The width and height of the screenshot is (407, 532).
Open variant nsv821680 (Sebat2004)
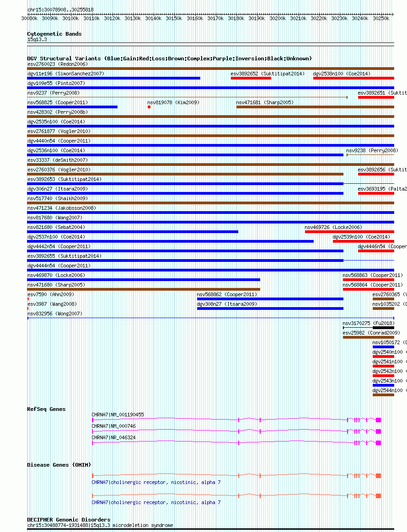(56, 227)
